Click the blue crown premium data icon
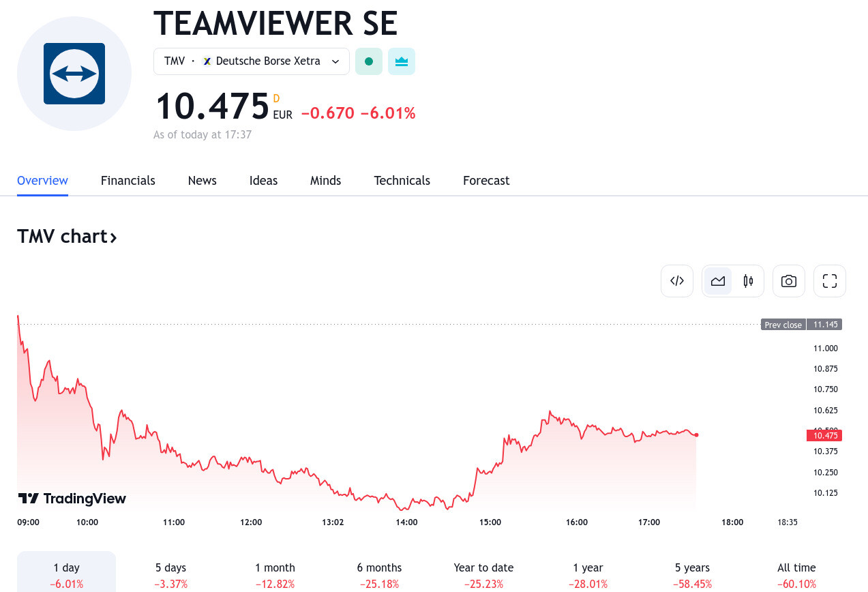Image resolution: width=868 pixels, height=592 pixels. (402, 61)
